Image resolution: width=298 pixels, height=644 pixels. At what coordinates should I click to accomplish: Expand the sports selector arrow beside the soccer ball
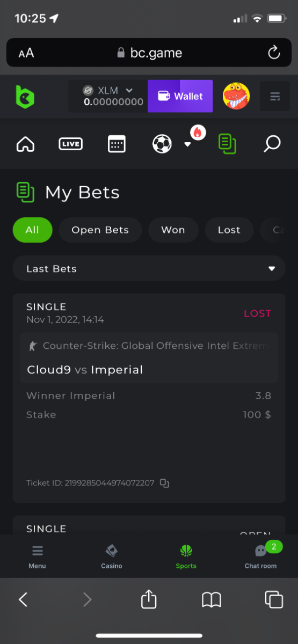[x=187, y=144]
